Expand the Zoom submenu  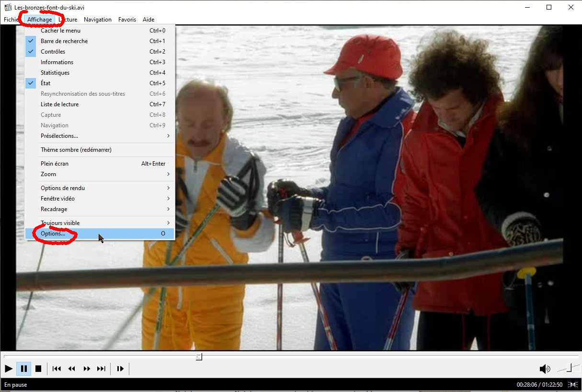pos(100,174)
